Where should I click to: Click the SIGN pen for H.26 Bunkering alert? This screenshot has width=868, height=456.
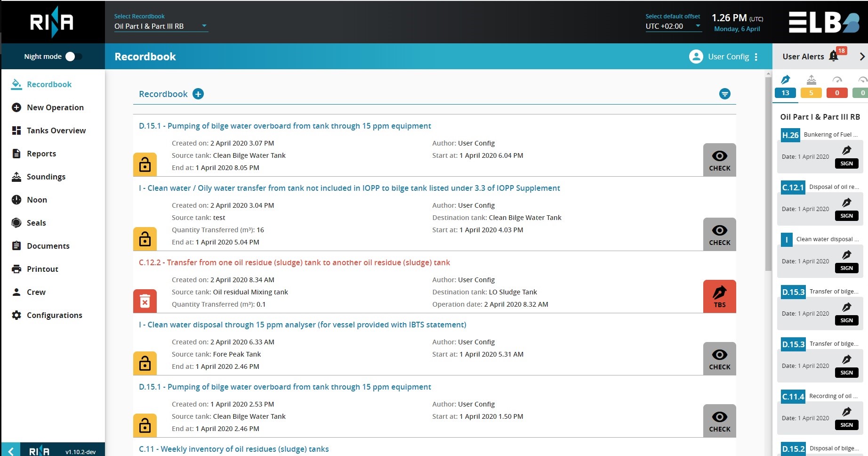pos(846,156)
